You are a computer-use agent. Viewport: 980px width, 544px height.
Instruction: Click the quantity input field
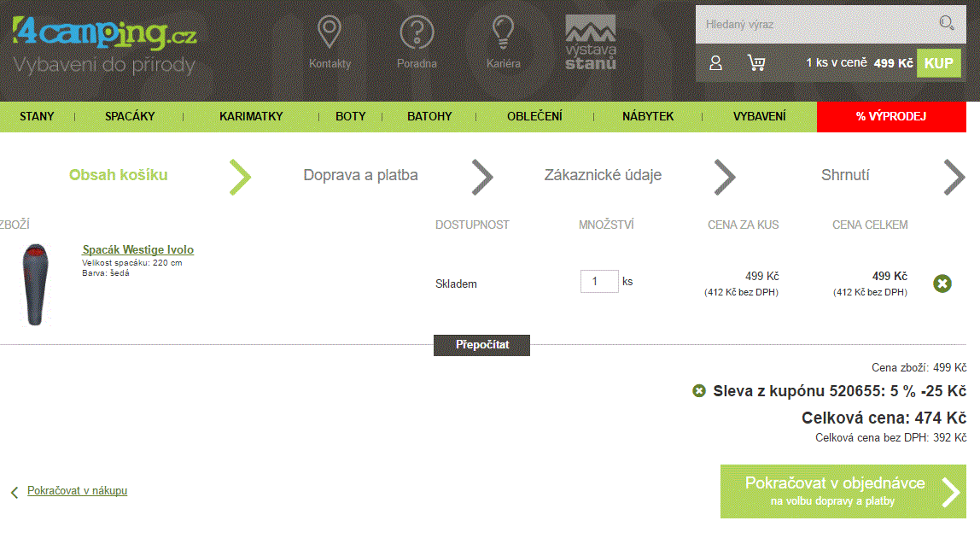(598, 282)
